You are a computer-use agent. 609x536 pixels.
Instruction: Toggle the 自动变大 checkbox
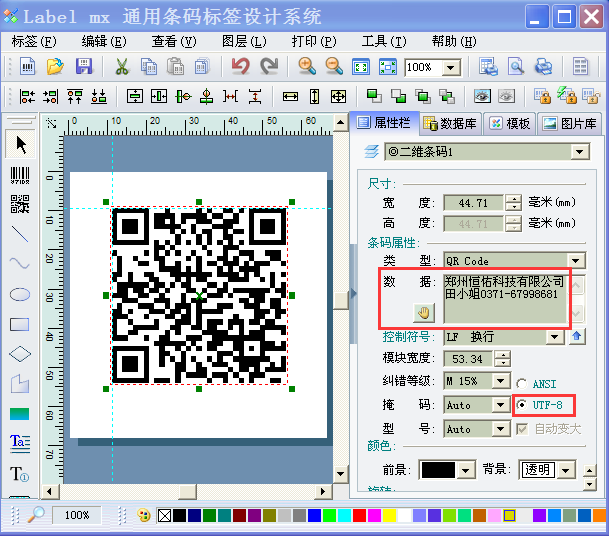coord(522,429)
